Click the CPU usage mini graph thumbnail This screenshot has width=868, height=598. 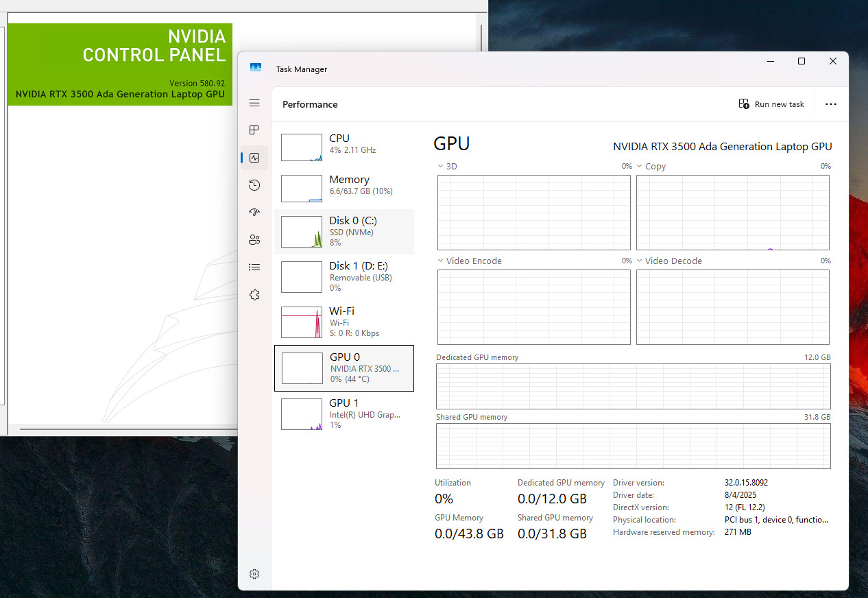pos(302,147)
